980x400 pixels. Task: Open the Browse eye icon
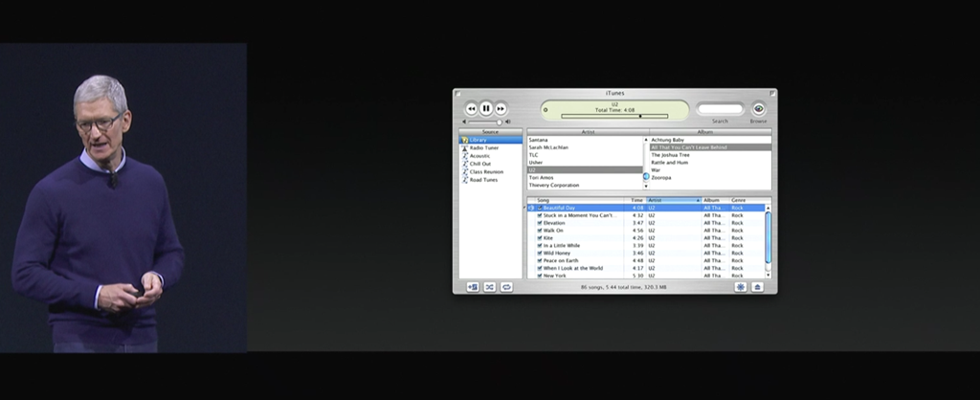758,109
